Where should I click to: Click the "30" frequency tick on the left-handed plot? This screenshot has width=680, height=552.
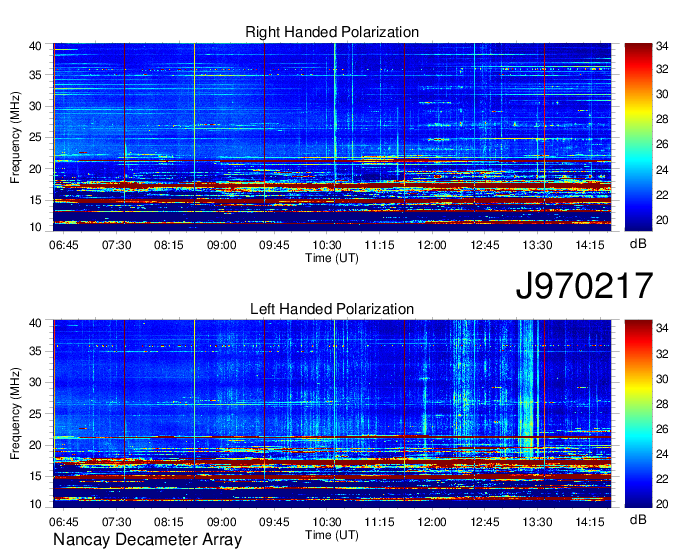click(x=35, y=382)
